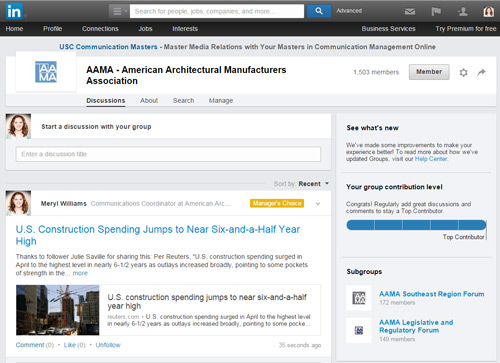Viewport: 500px width, 363px height.
Task: Click Comment (0) on the post
Action: coord(35,345)
